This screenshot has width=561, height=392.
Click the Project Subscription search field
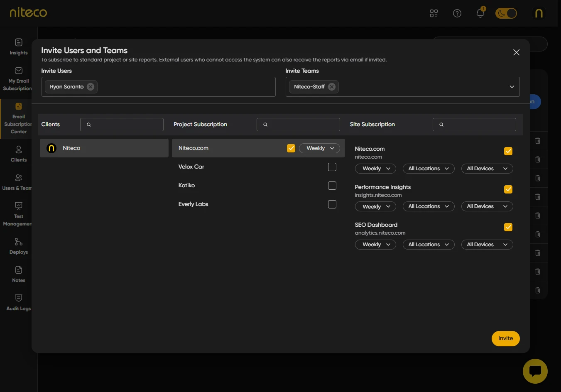pos(298,125)
